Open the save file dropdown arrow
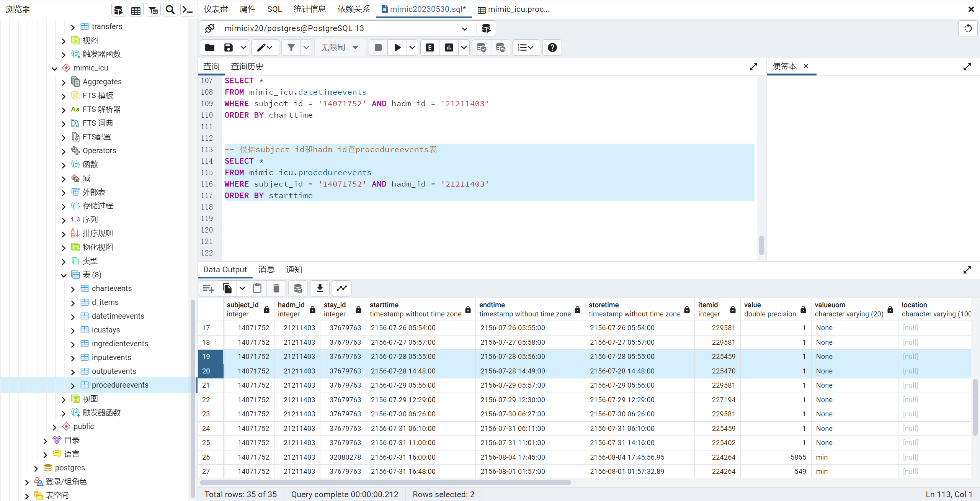The image size is (980, 501). coord(243,47)
